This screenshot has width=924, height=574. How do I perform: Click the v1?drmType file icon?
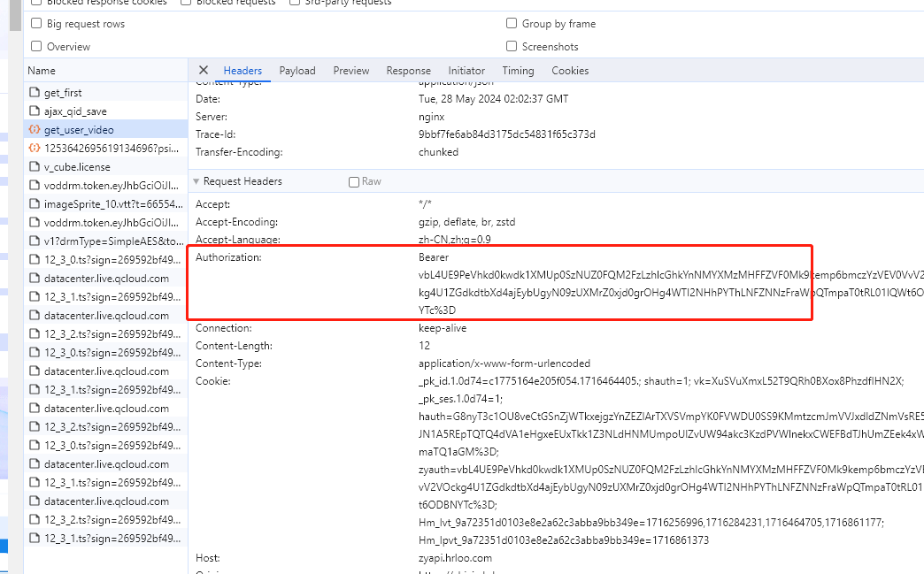pos(35,241)
